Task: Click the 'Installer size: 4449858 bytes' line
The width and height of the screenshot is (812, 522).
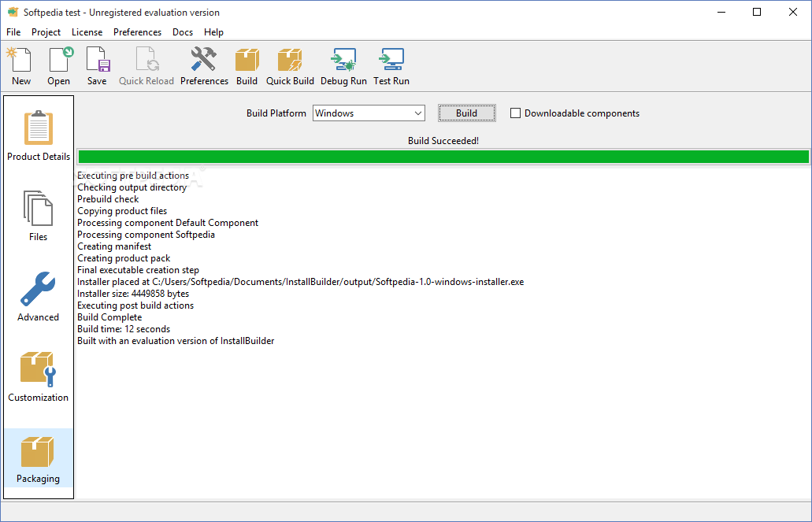Action: (133, 294)
